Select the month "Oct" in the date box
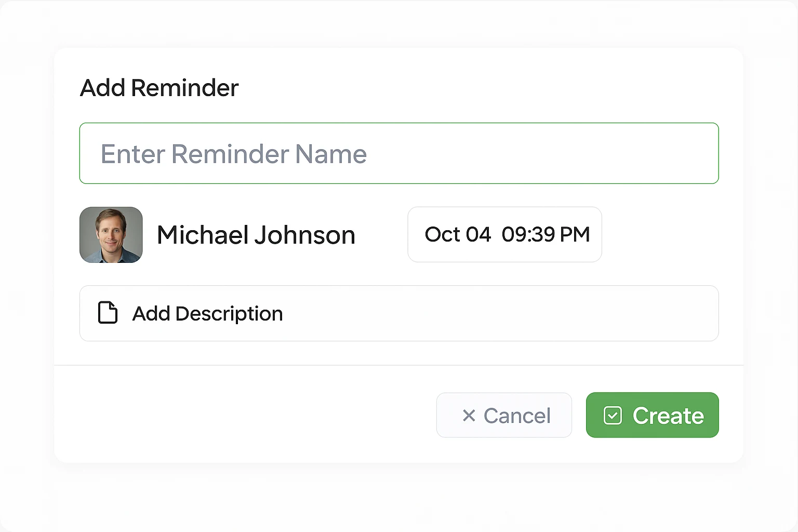Viewport: 798px width, 532px height. pos(442,235)
